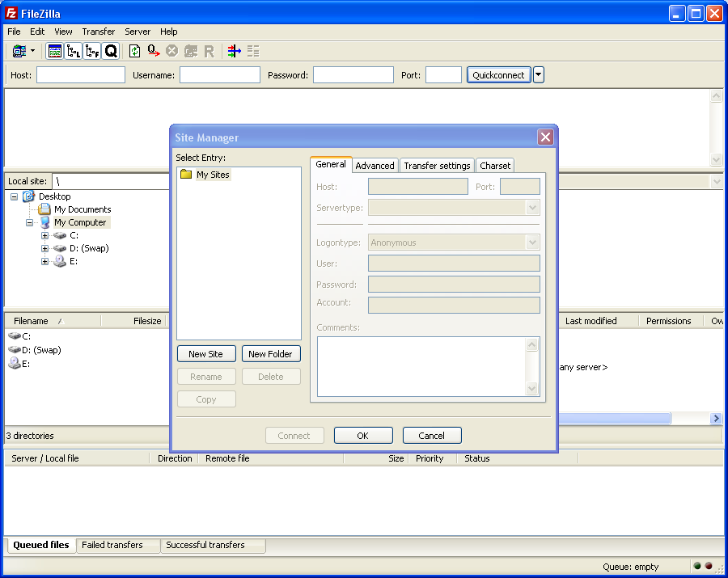This screenshot has width=728, height=578.
Task: Open the directory filters icon
Action: click(235, 51)
